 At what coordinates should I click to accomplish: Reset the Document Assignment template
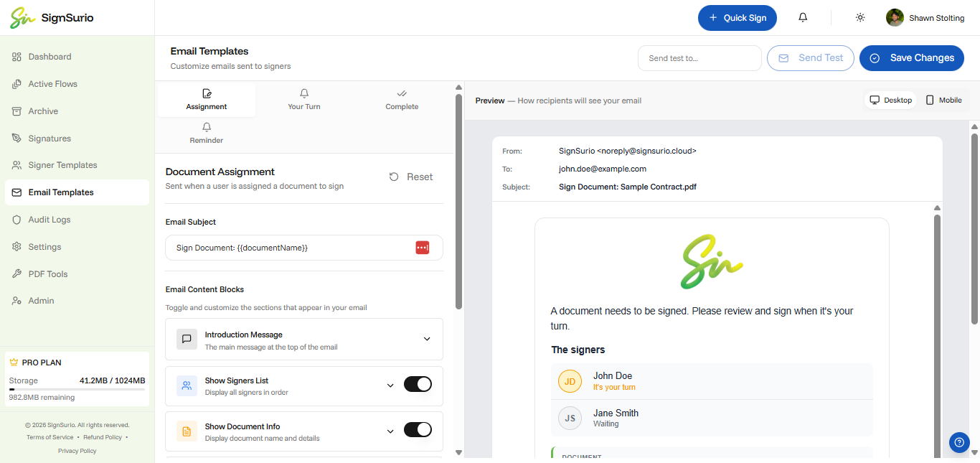[x=412, y=177]
